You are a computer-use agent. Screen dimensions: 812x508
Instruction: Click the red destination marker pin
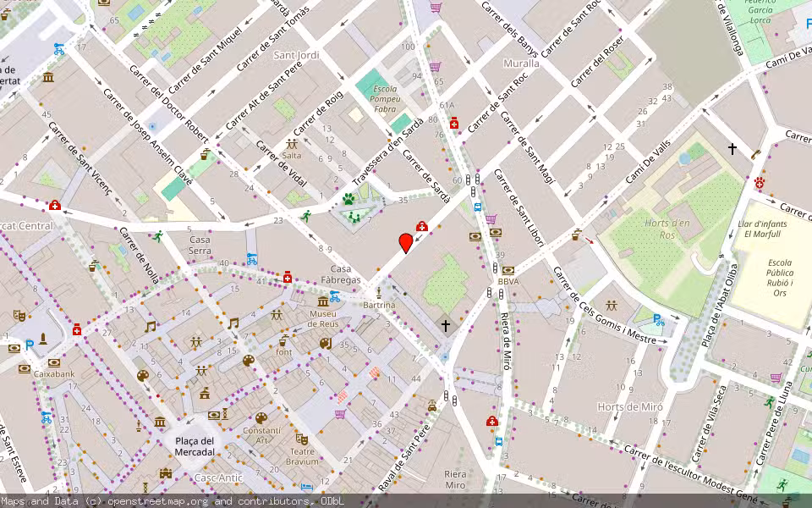pos(405,243)
